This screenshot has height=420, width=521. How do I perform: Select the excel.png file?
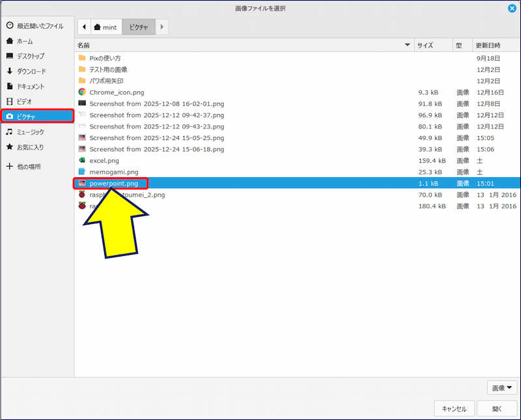[104, 160]
